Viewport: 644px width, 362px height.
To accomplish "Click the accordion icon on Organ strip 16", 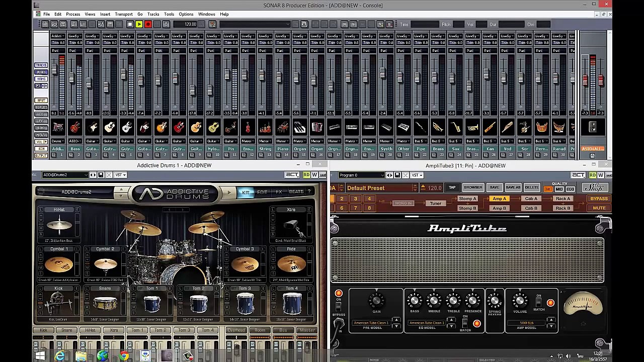I will [x=317, y=127].
